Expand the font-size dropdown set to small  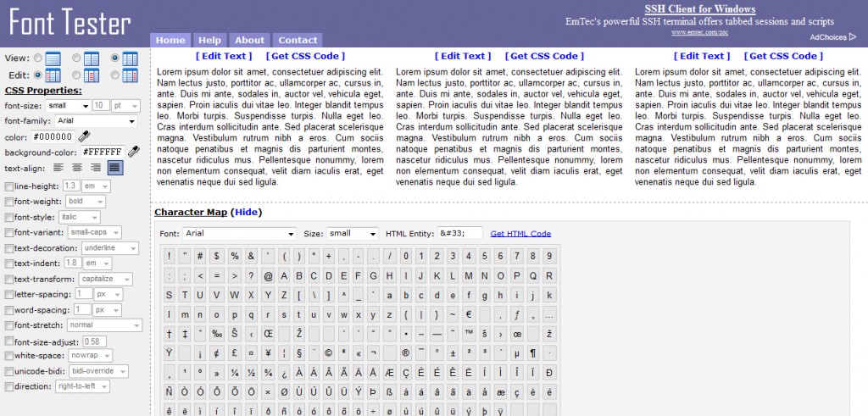point(68,106)
